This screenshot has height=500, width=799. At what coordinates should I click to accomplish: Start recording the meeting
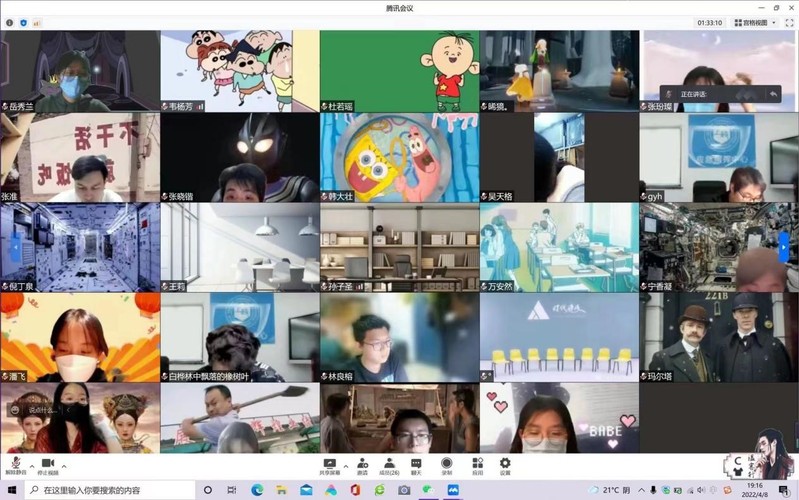[x=447, y=464]
